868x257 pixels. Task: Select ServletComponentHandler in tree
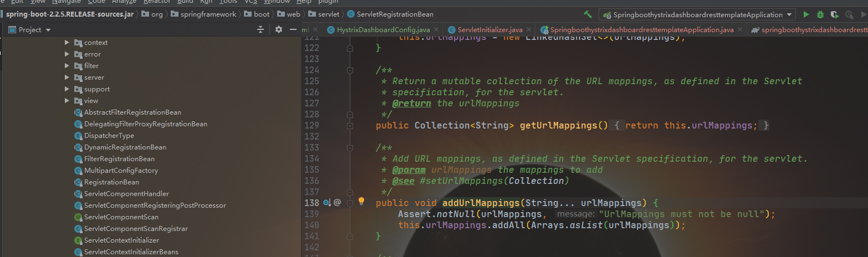pos(126,194)
